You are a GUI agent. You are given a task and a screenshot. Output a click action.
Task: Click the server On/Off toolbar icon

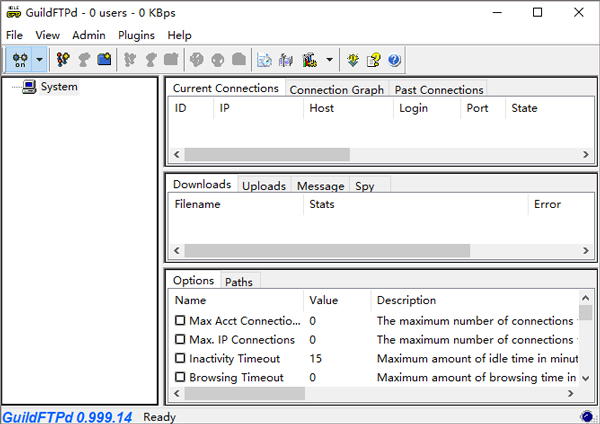coord(19,60)
